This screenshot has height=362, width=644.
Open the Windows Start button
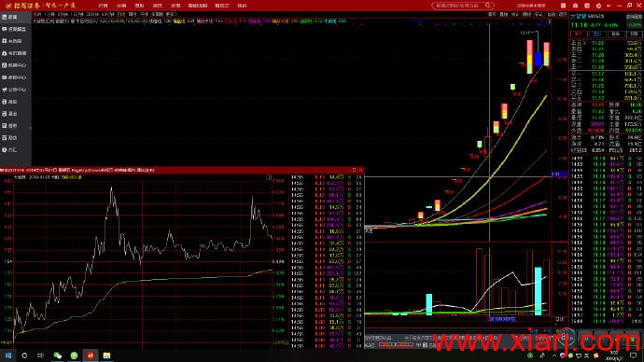click(x=8, y=355)
